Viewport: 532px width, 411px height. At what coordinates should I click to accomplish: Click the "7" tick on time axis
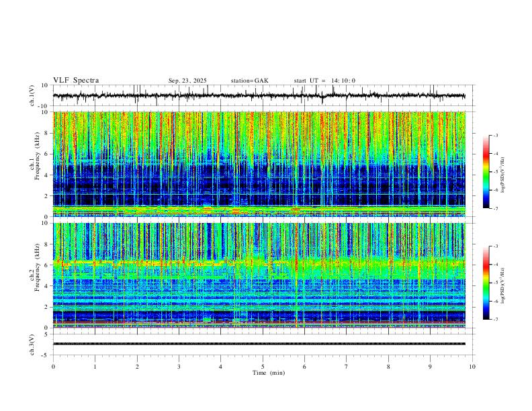(347, 367)
